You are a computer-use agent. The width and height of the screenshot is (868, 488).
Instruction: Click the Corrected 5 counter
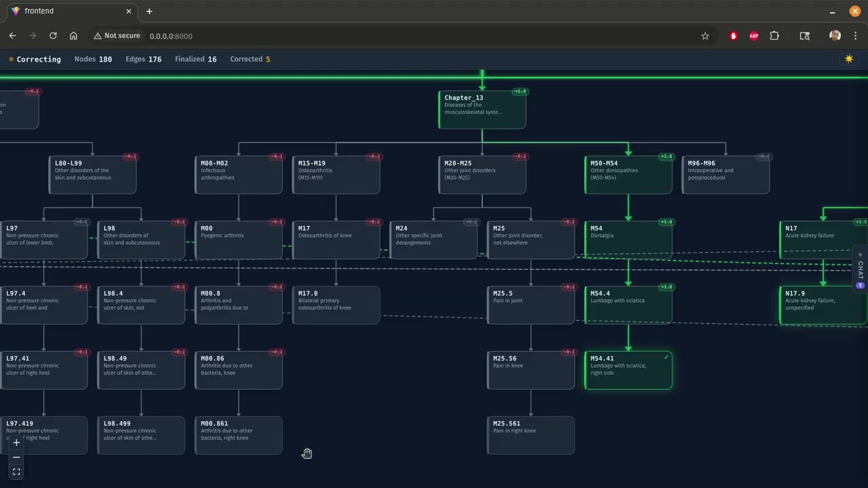pos(250,59)
